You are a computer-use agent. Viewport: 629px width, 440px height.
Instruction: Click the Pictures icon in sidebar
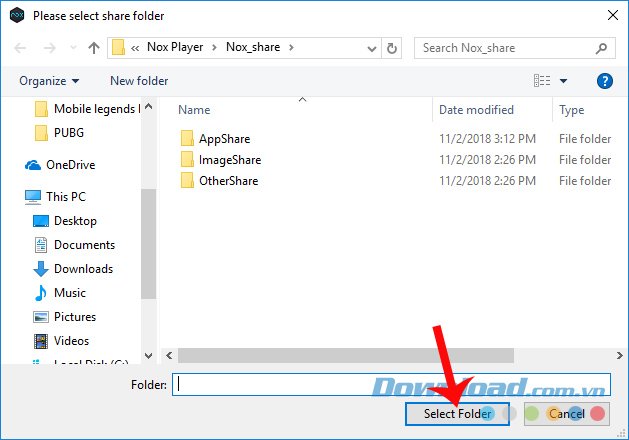41,317
